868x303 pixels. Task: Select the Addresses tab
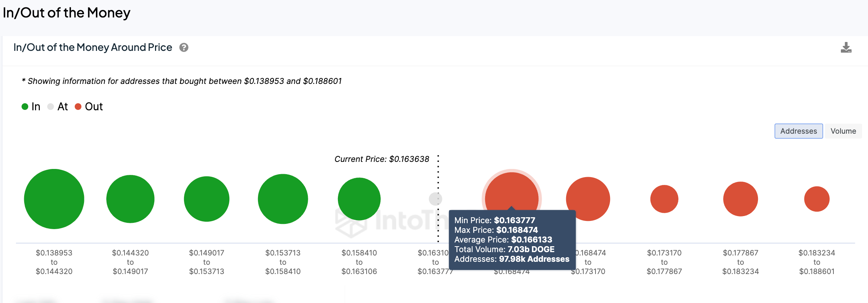coord(798,131)
